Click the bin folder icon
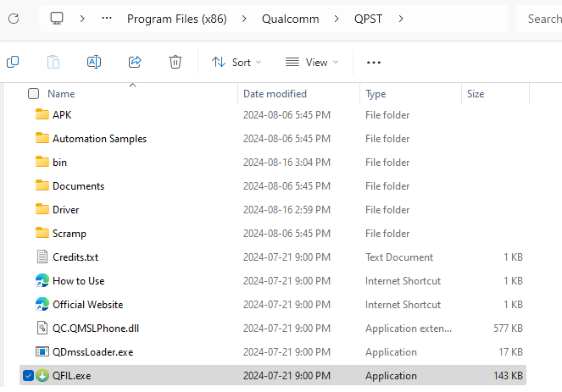Image resolution: width=562 pixels, height=392 pixels. 42,162
